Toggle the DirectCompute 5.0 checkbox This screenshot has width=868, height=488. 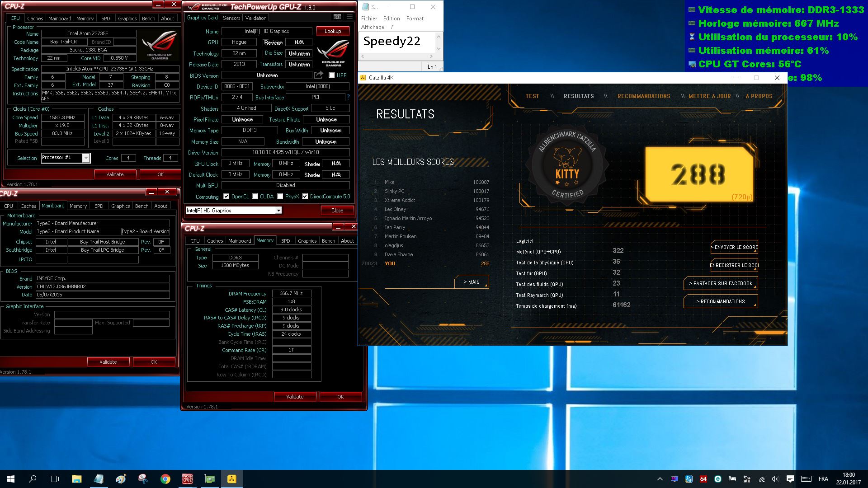(305, 197)
